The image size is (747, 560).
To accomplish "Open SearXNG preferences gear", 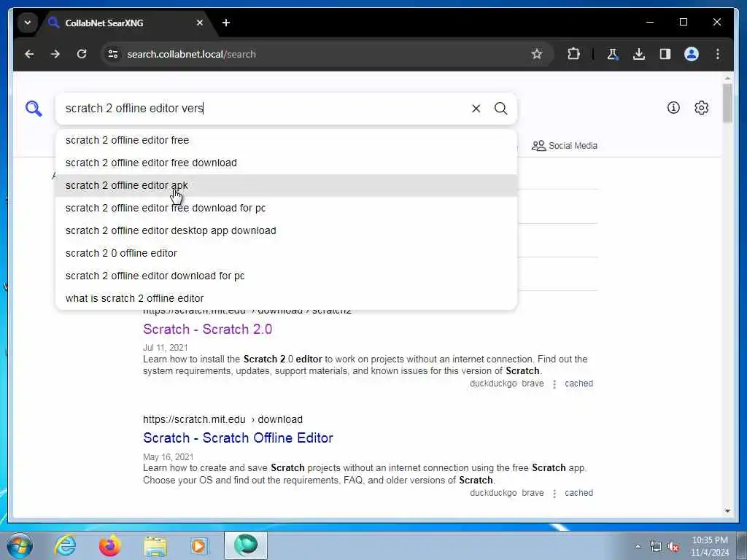I will (x=701, y=108).
